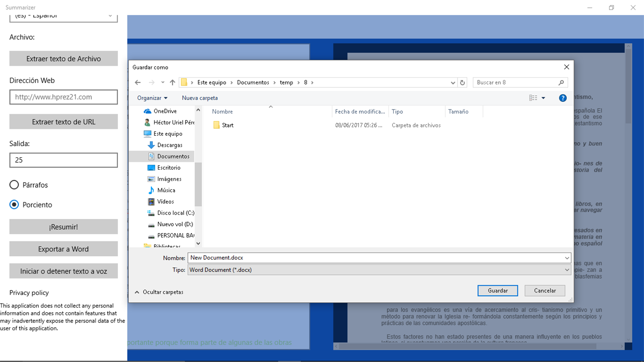Open the Start folder

tap(226, 125)
